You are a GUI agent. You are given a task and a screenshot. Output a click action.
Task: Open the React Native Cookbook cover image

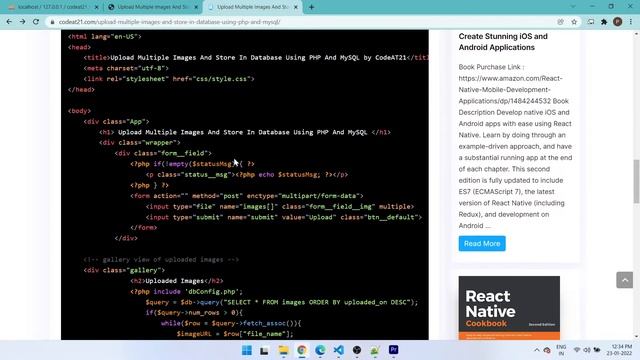click(509, 308)
